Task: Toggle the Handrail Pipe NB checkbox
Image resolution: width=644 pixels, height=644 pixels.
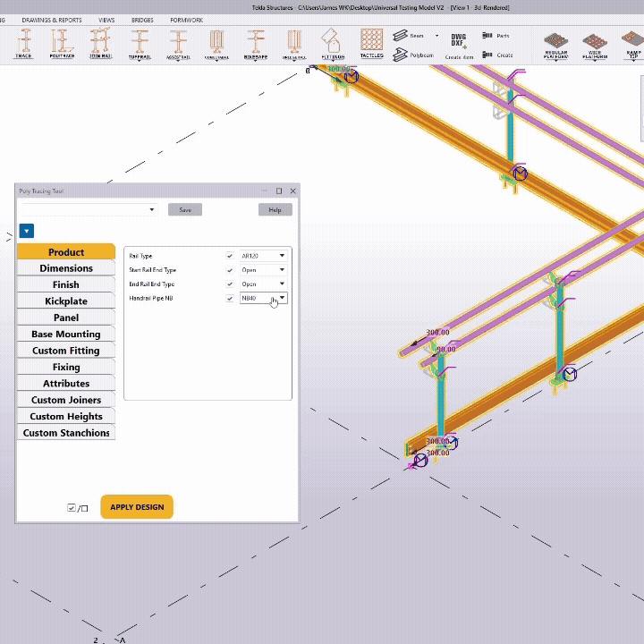Action: pyautogui.click(x=230, y=299)
